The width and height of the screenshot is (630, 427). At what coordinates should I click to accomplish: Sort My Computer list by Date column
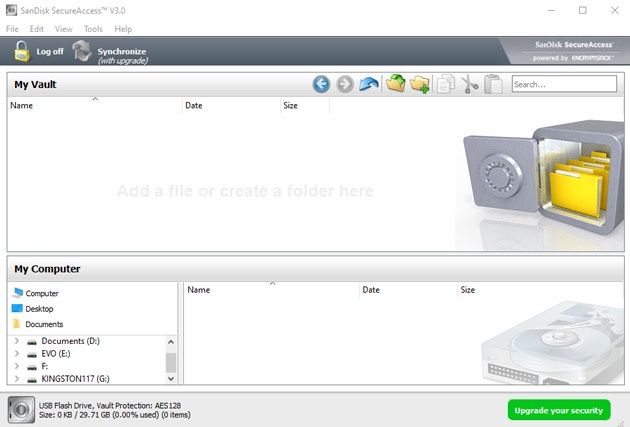pyautogui.click(x=408, y=290)
